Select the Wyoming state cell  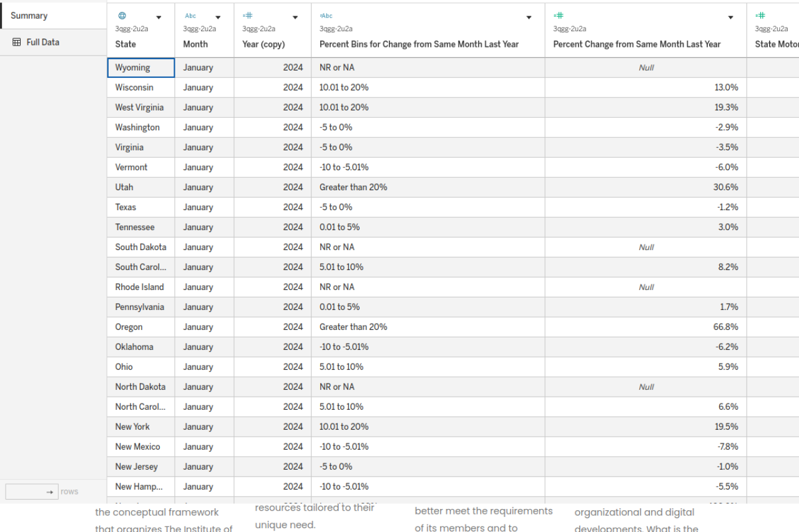(x=141, y=67)
